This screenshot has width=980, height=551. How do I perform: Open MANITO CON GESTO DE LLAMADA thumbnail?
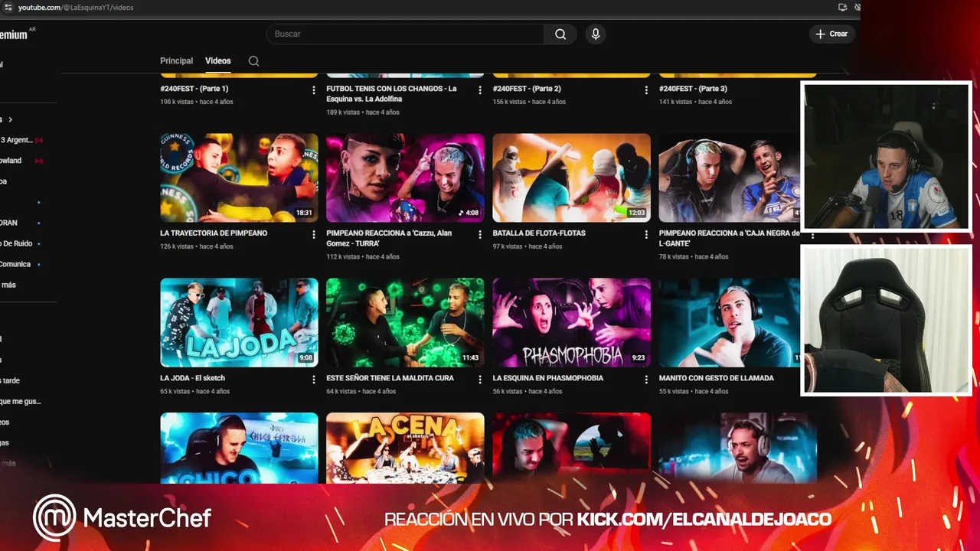click(730, 323)
